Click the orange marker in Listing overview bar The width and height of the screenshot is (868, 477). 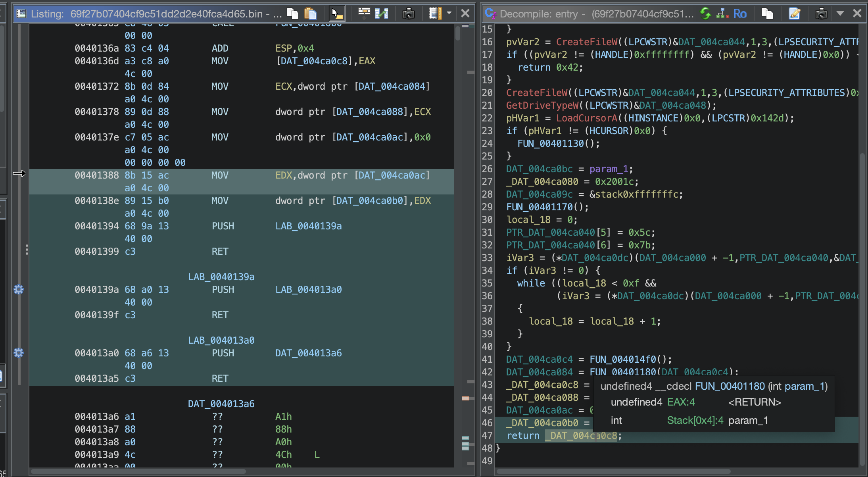(466, 398)
